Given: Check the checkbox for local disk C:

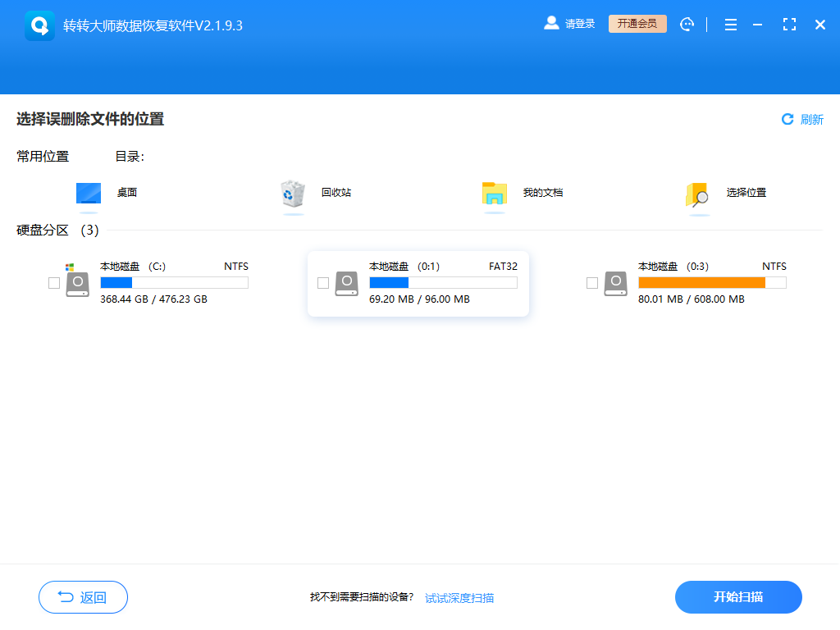Looking at the screenshot, I should 54,283.
